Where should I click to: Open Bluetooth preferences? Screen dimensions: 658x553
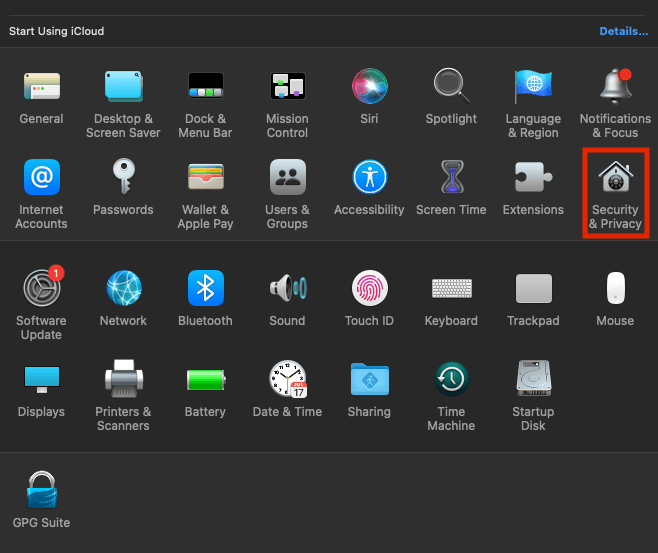[205, 289]
